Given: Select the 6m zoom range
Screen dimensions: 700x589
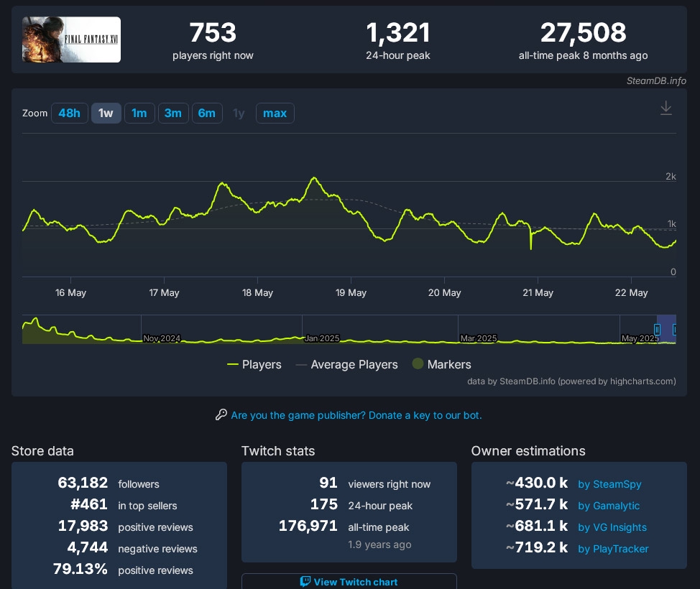Looking at the screenshot, I should click(207, 113).
